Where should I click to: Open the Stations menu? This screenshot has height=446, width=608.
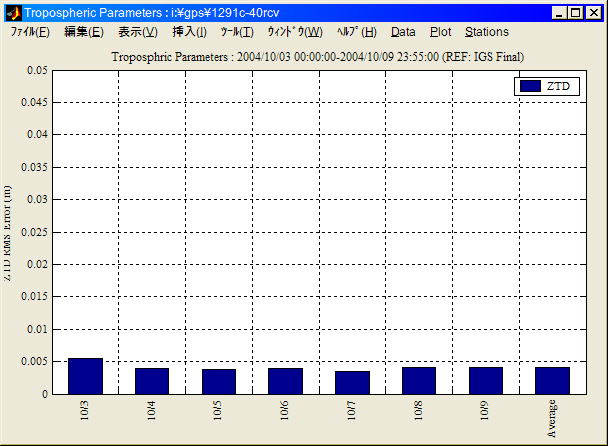(487, 32)
